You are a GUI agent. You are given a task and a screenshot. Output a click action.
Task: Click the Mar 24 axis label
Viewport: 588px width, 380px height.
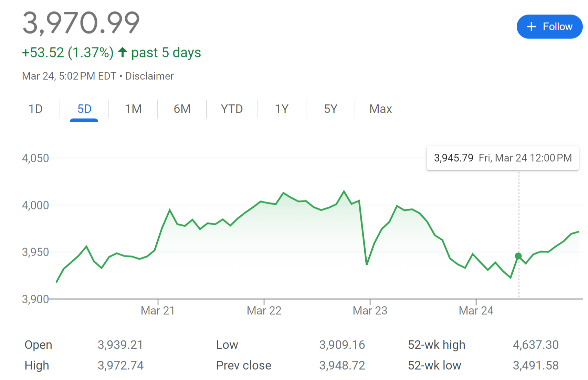pos(476,311)
